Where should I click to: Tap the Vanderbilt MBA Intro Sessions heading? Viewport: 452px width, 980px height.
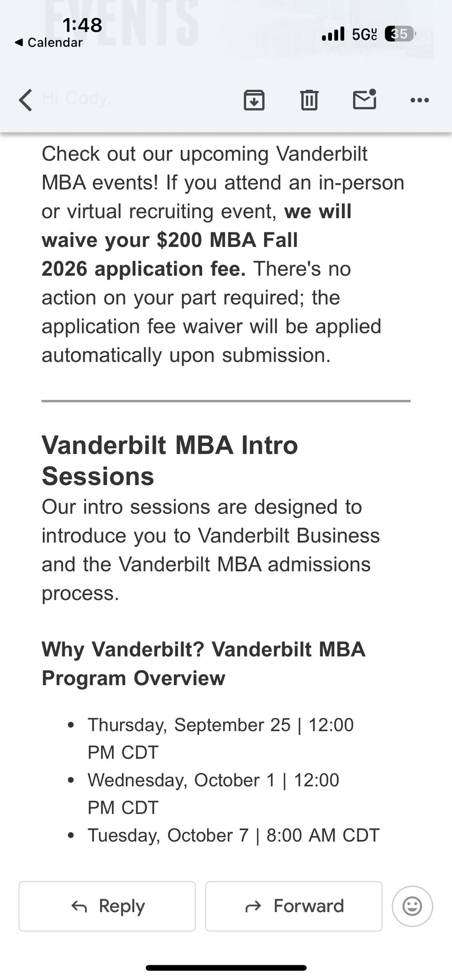coord(170,460)
